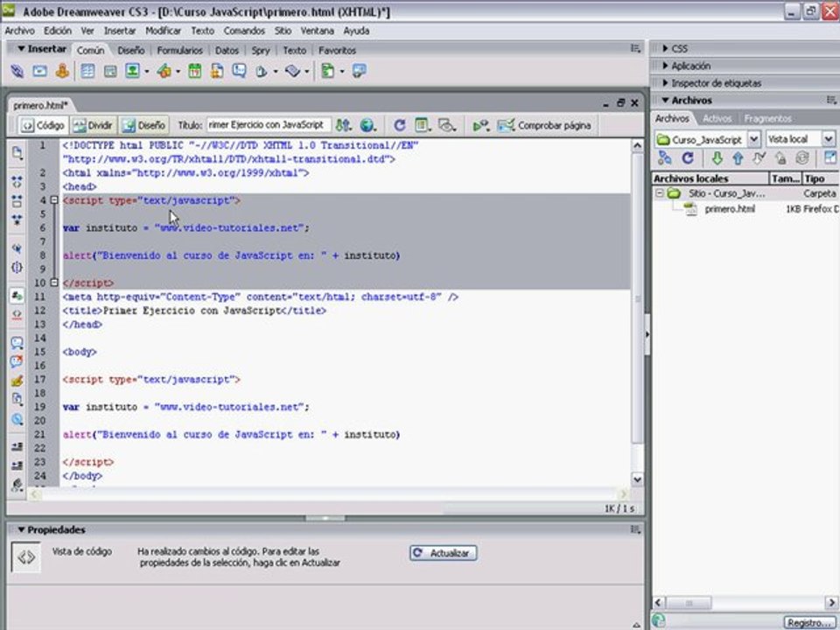
Task: Refresh the Archivos file list
Action: coord(688,158)
